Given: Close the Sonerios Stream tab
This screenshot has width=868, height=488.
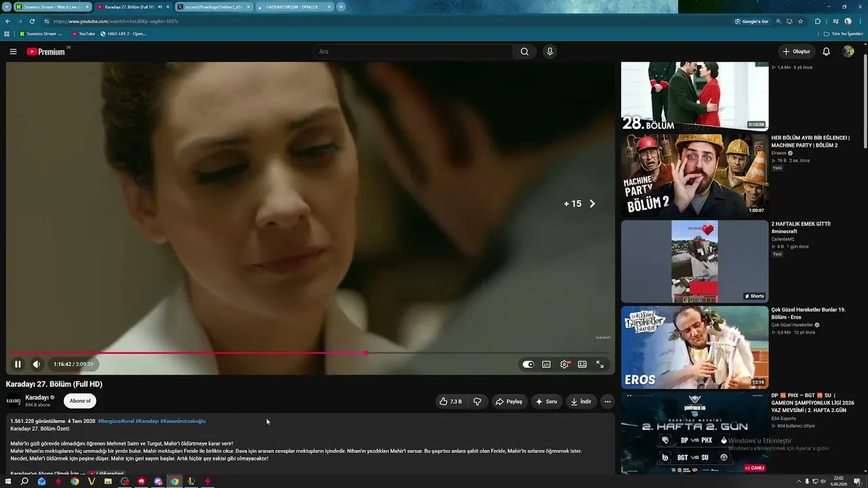Looking at the screenshot, I should [87, 7].
